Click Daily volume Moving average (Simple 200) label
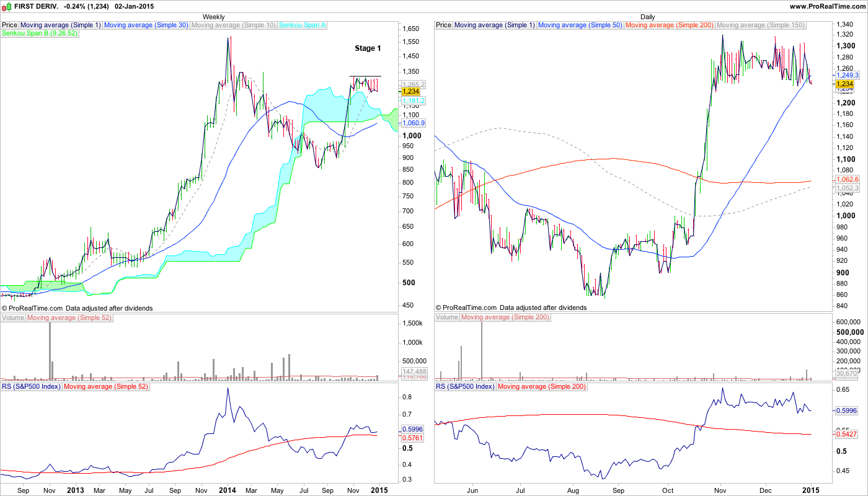 click(505, 317)
